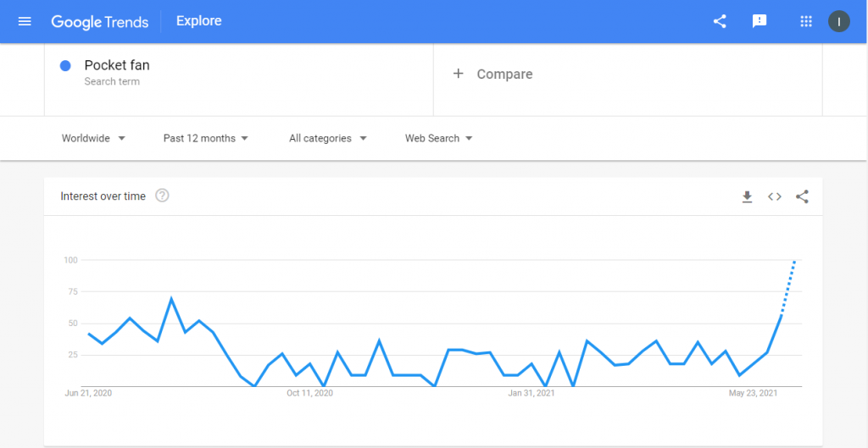Open the account profile avatar
The width and height of the screenshot is (868, 448).
[x=838, y=21]
